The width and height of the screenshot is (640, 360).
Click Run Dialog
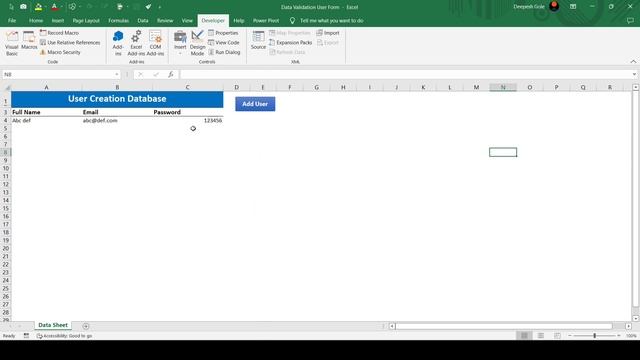tap(224, 52)
